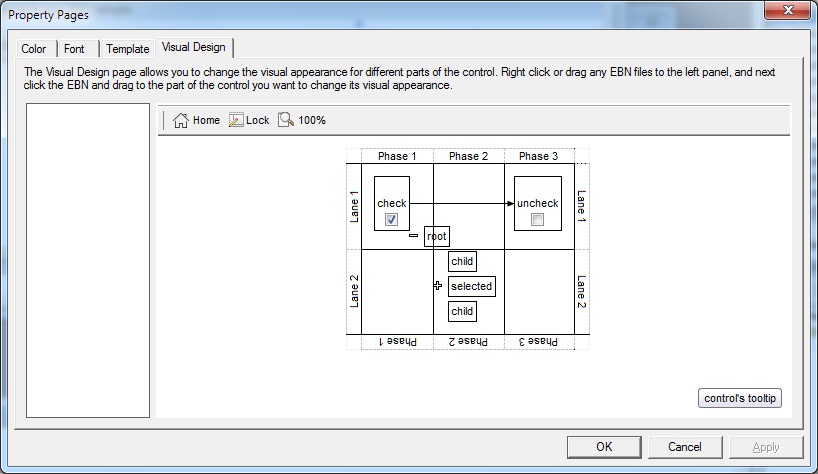
Task: Select the Visual Design tab
Action: (194, 47)
